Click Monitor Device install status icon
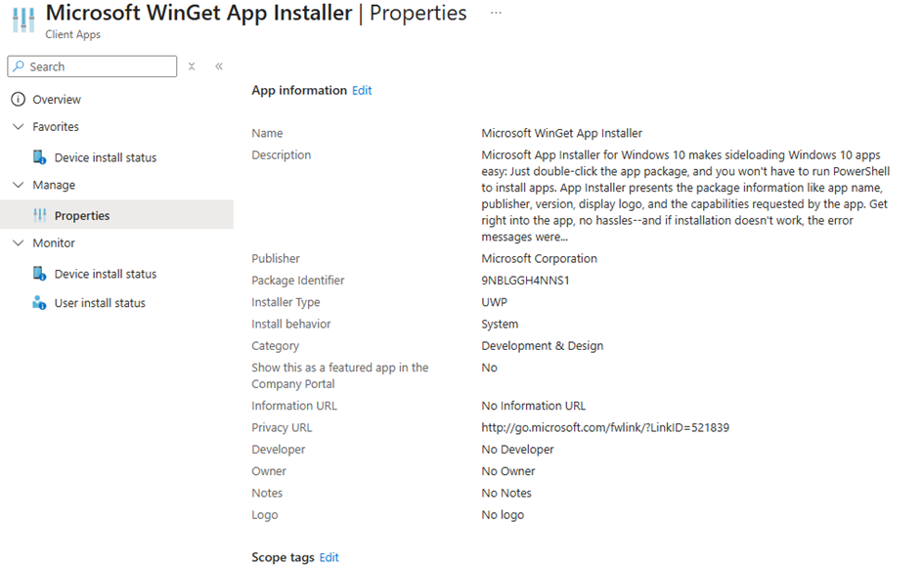The image size is (924, 567). point(39,274)
